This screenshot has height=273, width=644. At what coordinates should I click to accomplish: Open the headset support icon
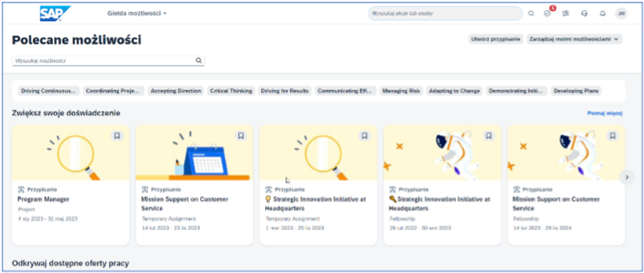point(584,13)
